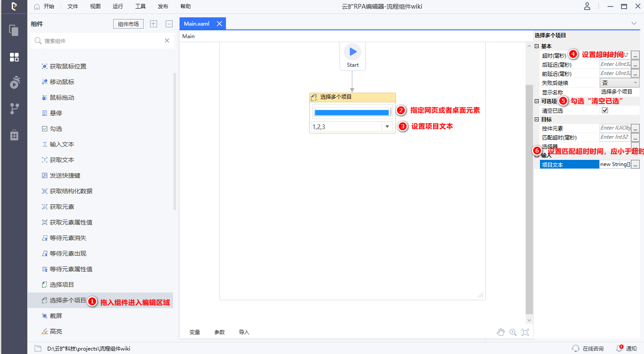Collapse the 可选项 property section
The image size is (644, 354).
[536, 101]
